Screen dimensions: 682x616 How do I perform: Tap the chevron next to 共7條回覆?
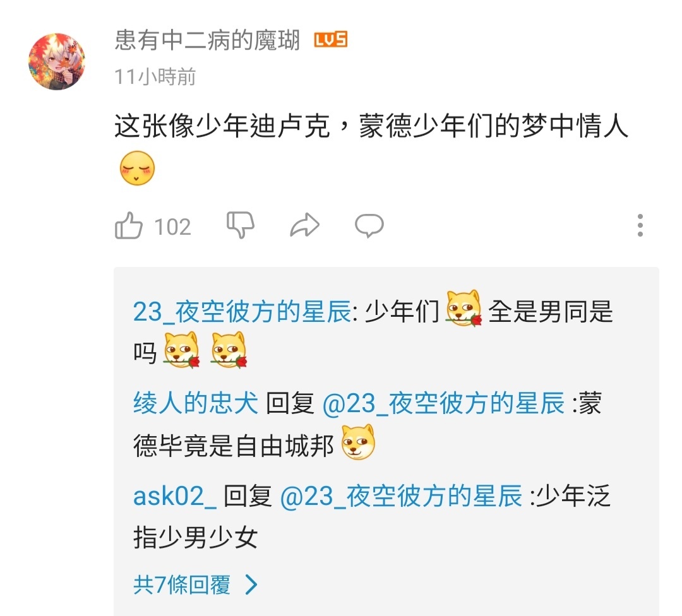251,584
